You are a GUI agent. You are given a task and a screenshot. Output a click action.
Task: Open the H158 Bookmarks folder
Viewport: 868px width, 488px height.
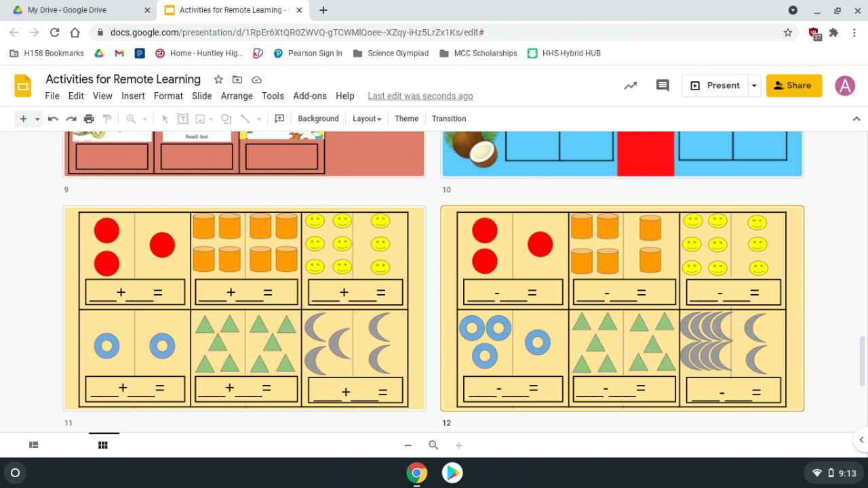pos(47,53)
